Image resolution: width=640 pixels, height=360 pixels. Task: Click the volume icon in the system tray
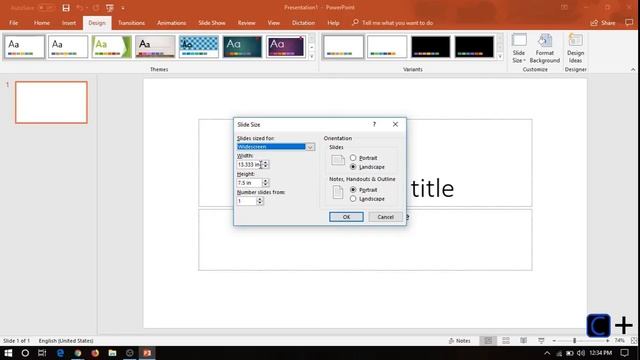pyautogui.click(x=581, y=353)
